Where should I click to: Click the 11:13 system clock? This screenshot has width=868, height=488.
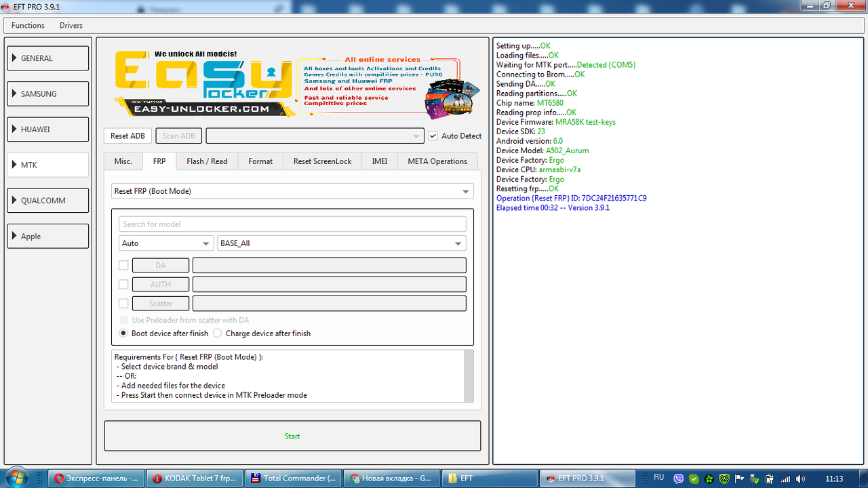pyautogui.click(x=834, y=478)
